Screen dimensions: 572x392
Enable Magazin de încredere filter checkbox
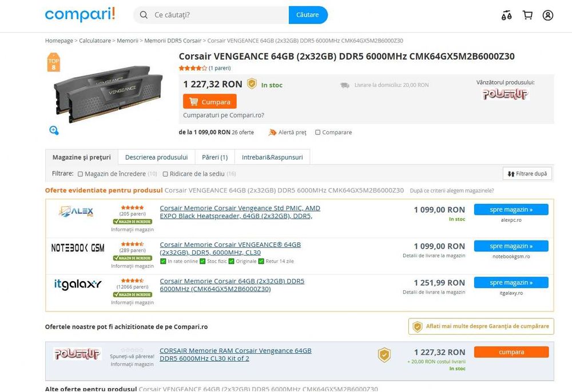click(80, 174)
